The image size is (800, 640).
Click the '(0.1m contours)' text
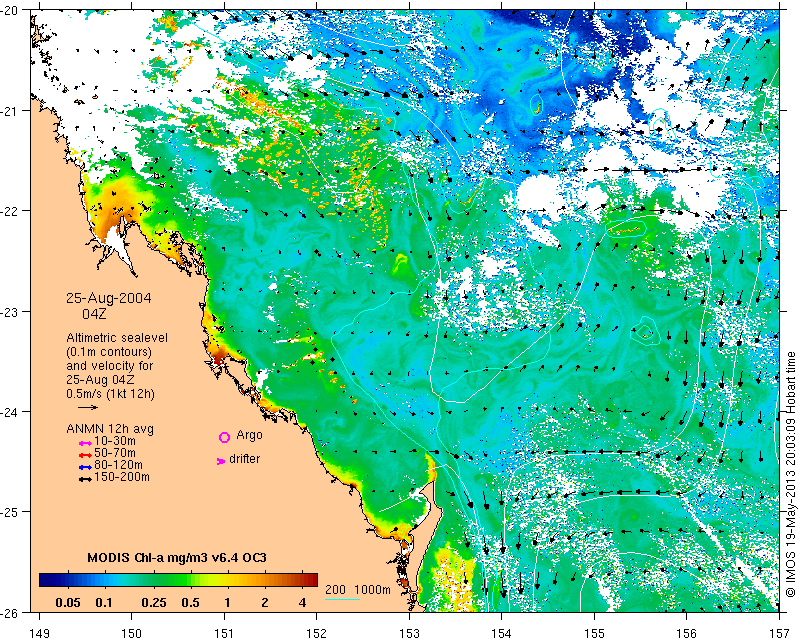click(109, 352)
